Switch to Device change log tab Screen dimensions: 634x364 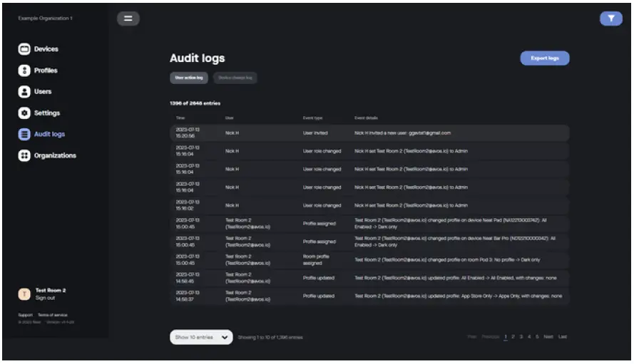[235, 77]
